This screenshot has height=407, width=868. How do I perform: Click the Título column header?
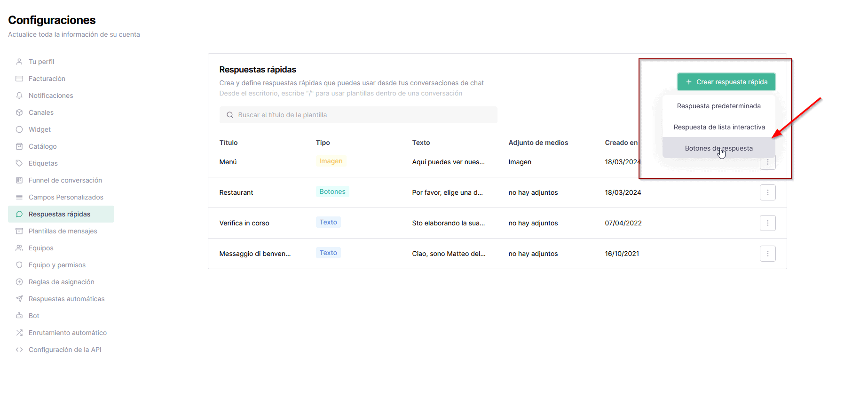click(229, 143)
